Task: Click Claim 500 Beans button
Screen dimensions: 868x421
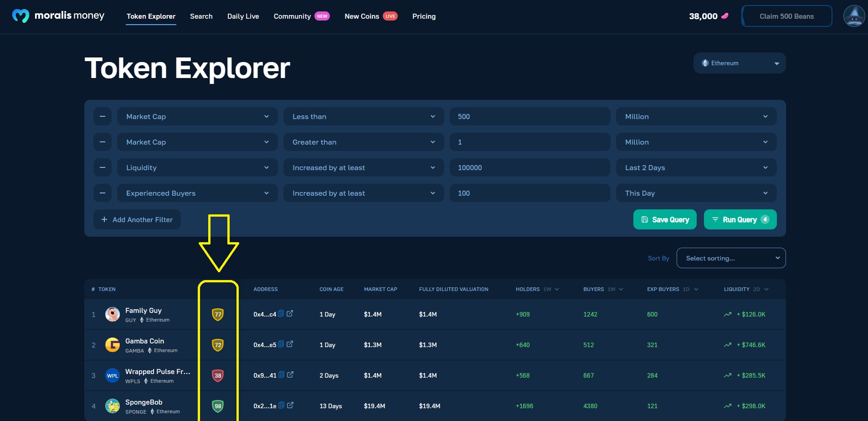Action: tap(787, 16)
